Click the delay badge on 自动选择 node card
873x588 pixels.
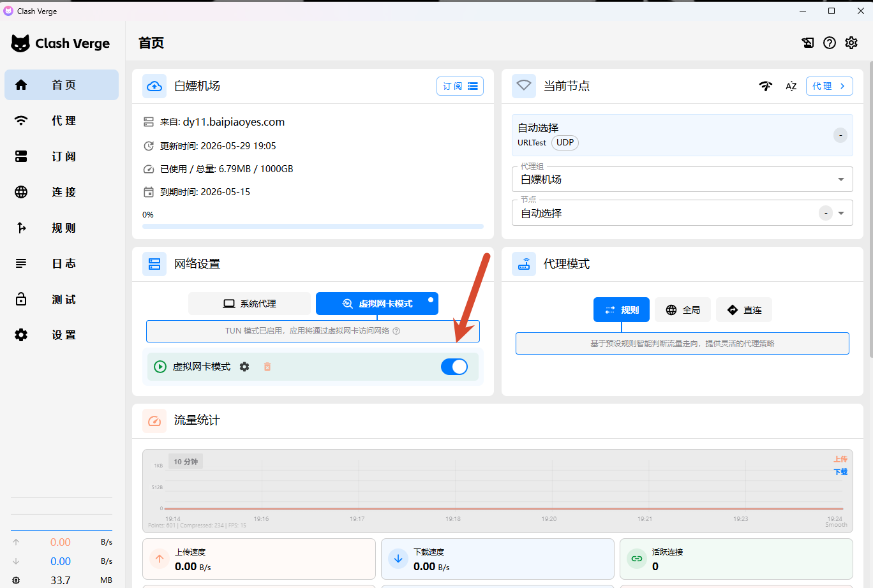(840, 135)
